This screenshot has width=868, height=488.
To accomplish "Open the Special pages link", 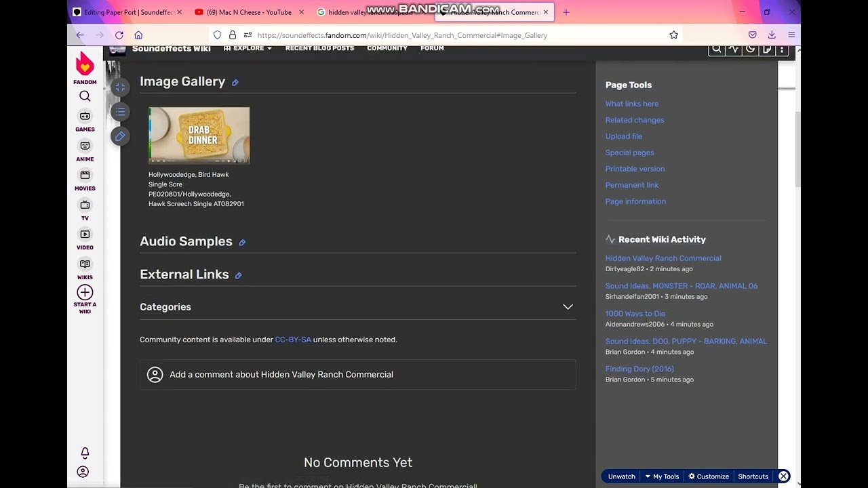I will 630,152.
